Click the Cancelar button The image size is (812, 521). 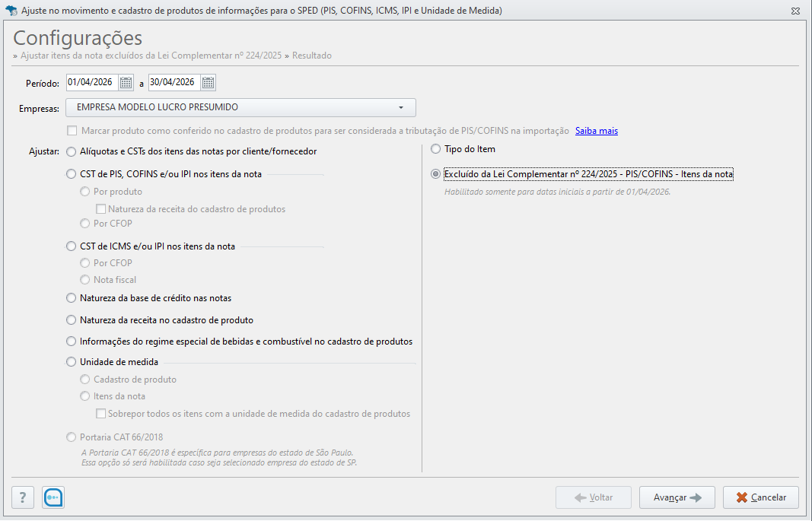[761, 497]
